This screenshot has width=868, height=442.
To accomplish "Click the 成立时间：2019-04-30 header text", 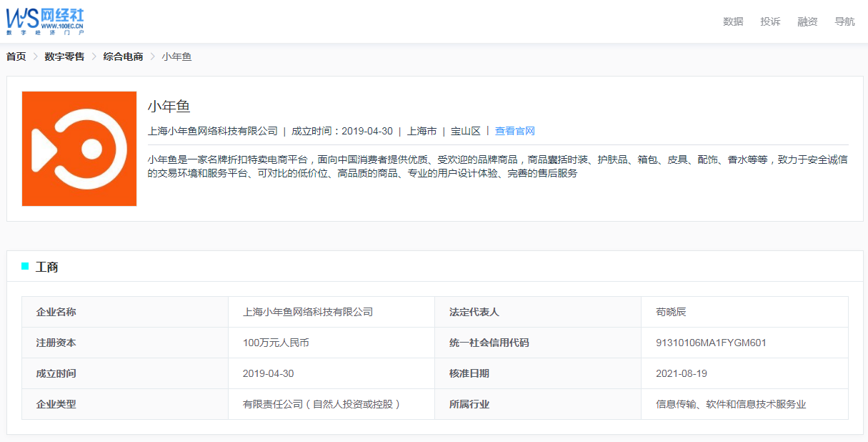I will pyautogui.click(x=342, y=131).
